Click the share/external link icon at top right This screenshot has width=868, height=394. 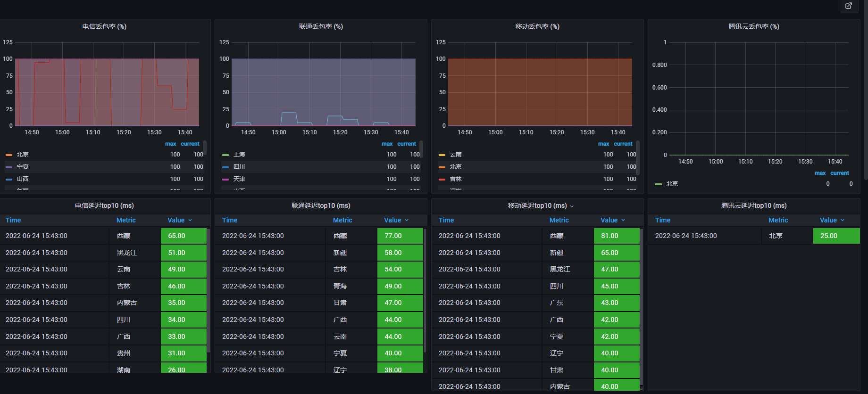(849, 6)
